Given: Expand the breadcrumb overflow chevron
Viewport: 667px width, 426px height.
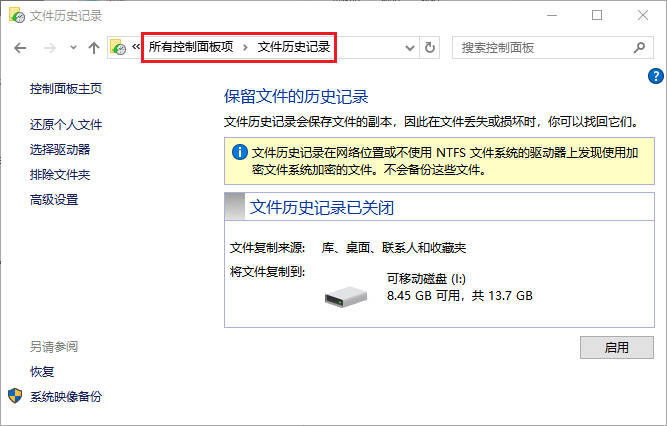Looking at the screenshot, I should (x=136, y=46).
